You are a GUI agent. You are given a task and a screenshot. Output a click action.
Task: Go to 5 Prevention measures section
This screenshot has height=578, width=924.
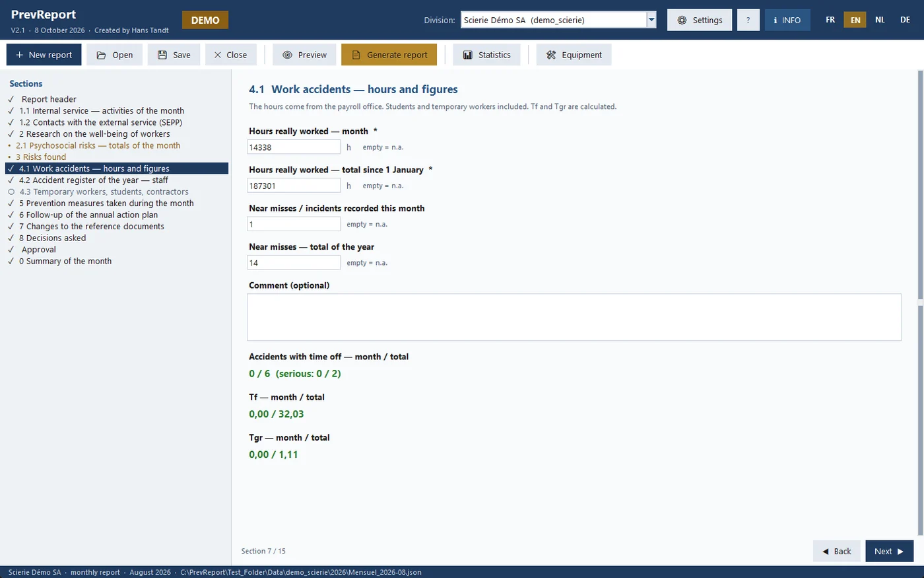click(117, 203)
